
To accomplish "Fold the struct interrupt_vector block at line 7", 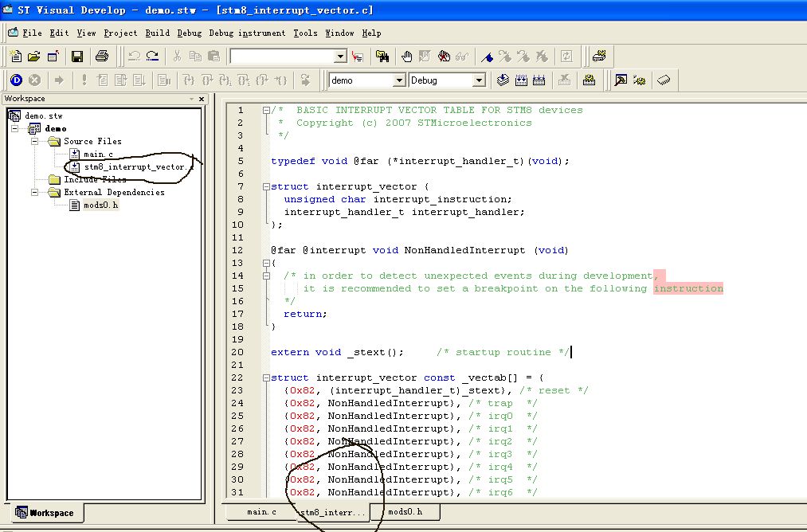I will (266, 186).
